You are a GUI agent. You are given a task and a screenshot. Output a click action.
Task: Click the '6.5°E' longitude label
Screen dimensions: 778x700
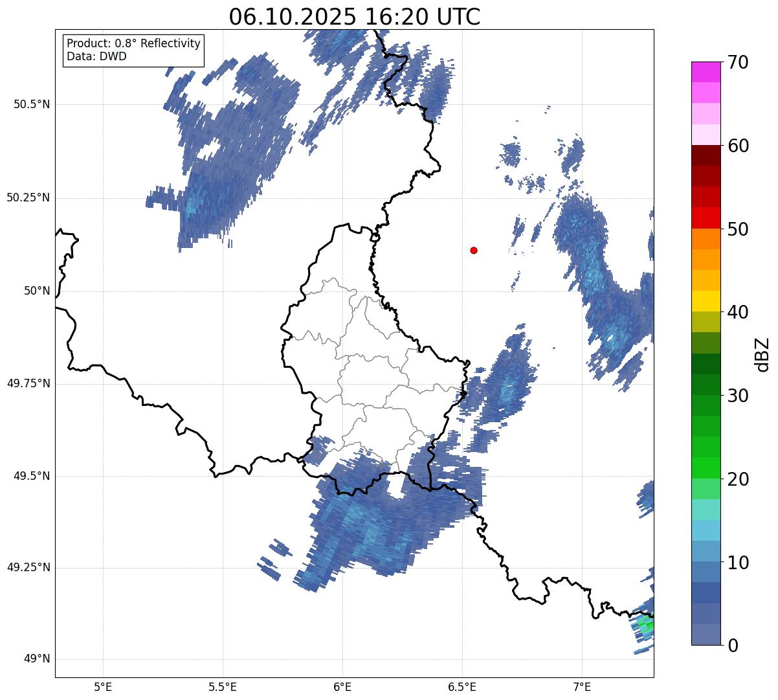pyautogui.click(x=462, y=686)
